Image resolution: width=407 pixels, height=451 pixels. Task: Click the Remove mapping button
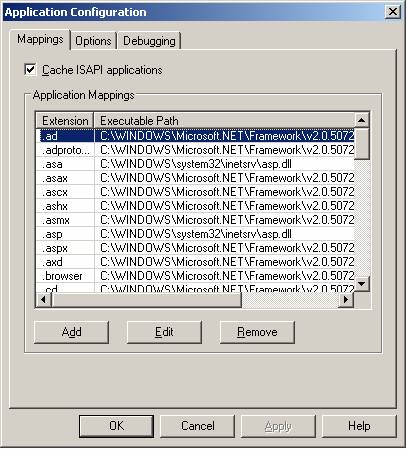257,332
